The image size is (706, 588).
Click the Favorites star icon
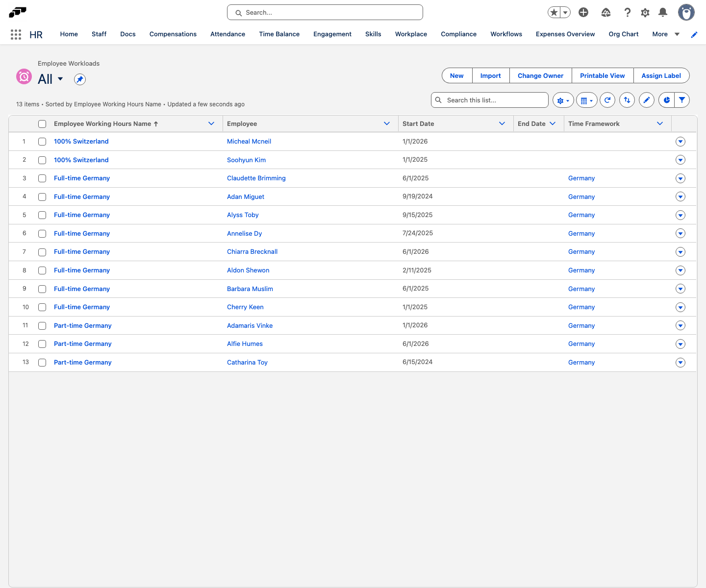click(554, 12)
